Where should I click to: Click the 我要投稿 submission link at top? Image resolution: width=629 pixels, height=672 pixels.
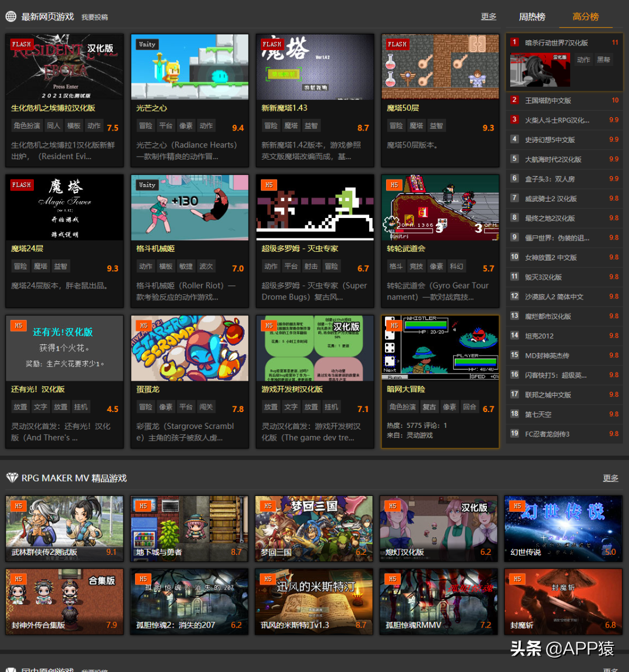click(x=94, y=17)
